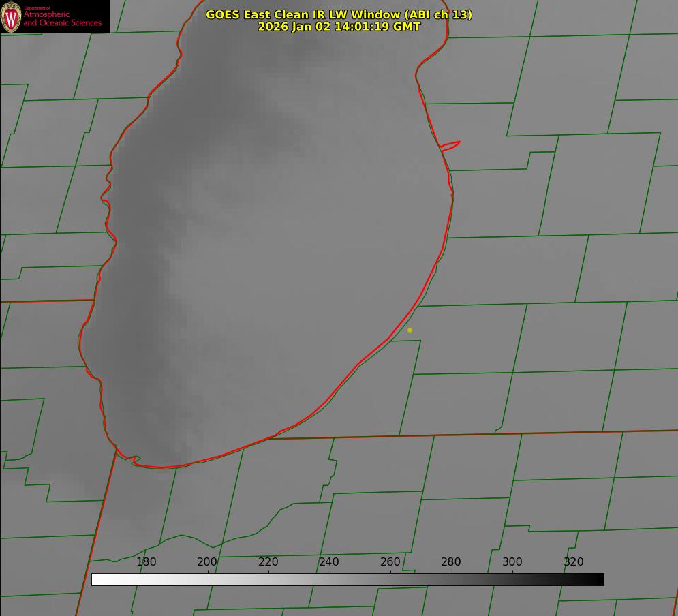Image resolution: width=678 pixels, height=616 pixels.
Task: Click the University of Wisconsin crest logo
Action: 12,16
